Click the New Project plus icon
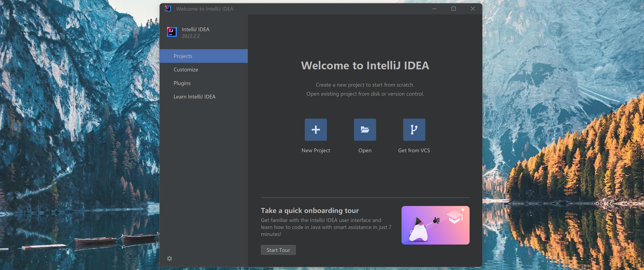The image size is (644, 270). [x=315, y=129]
